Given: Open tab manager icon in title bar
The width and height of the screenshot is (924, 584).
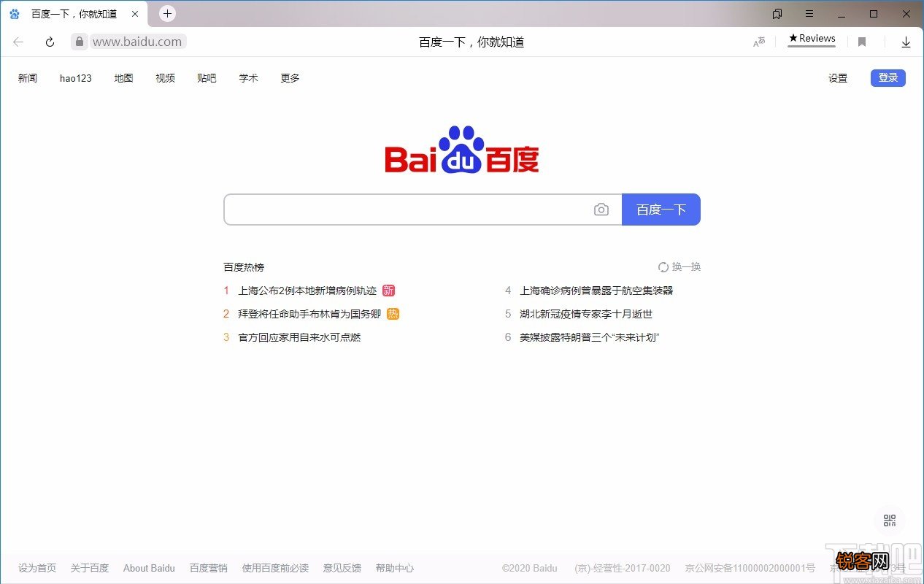Looking at the screenshot, I should 777,14.
